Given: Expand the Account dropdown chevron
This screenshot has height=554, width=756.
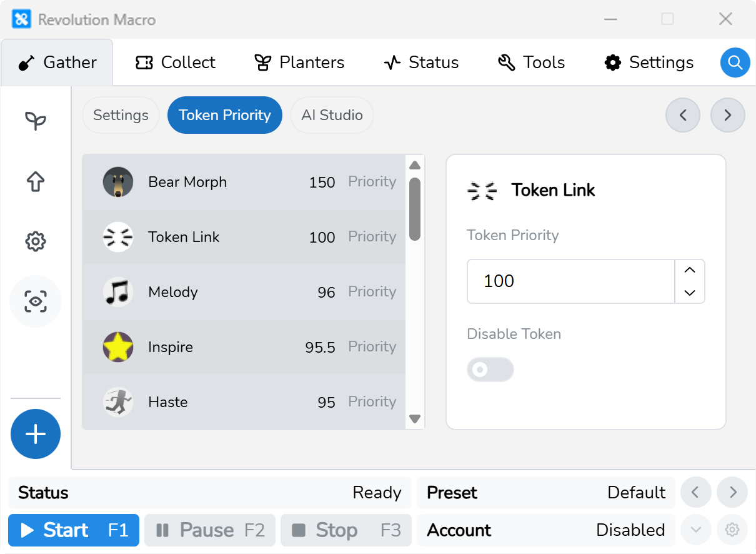Looking at the screenshot, I should [696, 530].
